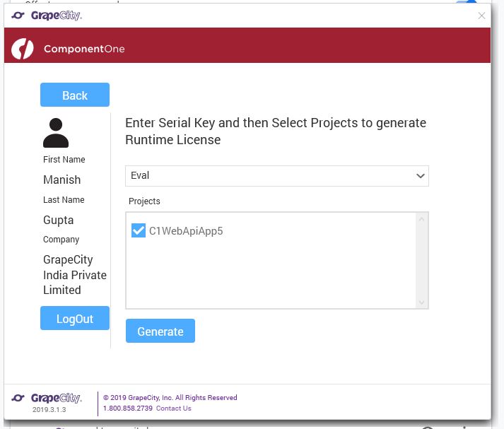Image resolution: width=504 pixels, height=429 pixels.
Task: Click the ComponentOne round logo icon
Action: [22, 49]
